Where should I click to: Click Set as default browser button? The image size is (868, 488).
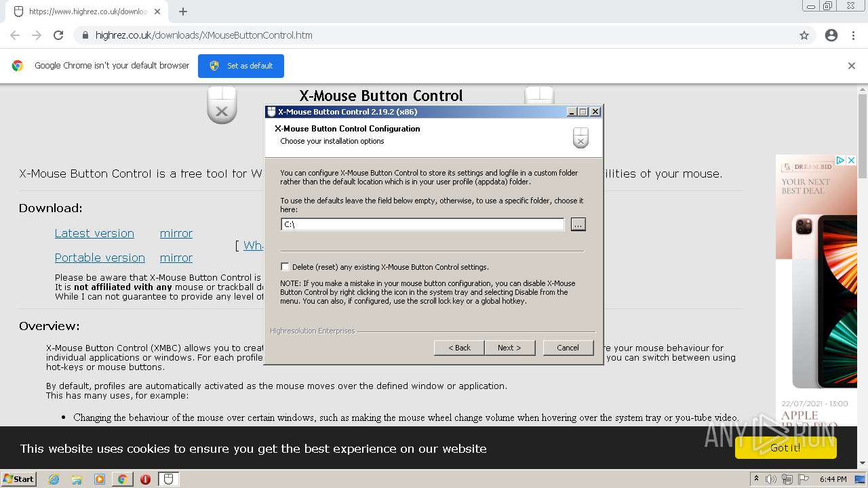241,66
